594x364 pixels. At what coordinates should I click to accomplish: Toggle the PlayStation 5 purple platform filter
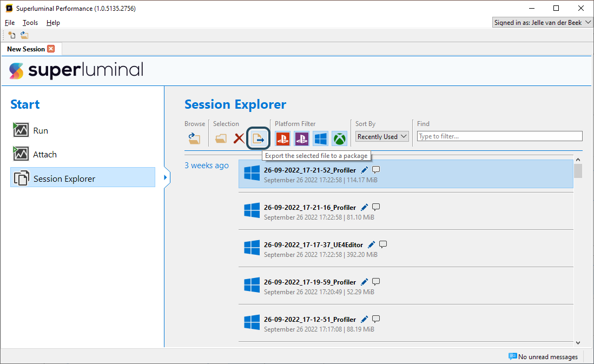[x=302, y=138]
